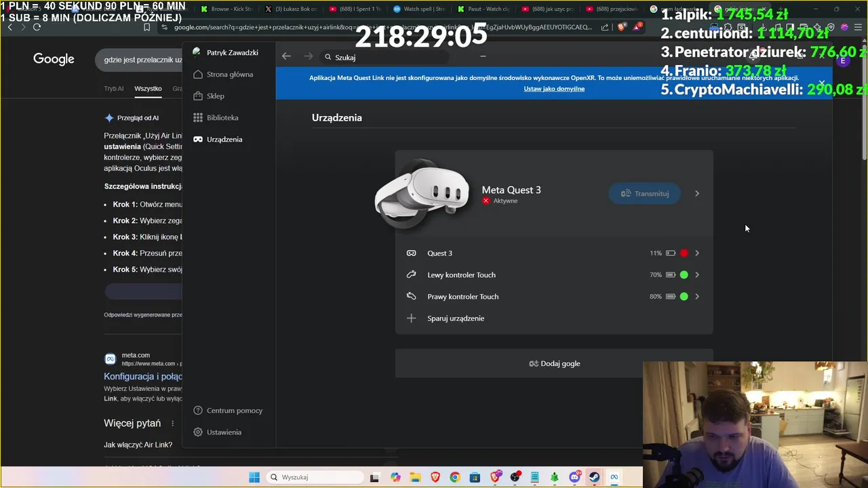Viewport: 868px width, 488px height.
Task: Open Task View from taskbar
Action: [x=374, y=477]
